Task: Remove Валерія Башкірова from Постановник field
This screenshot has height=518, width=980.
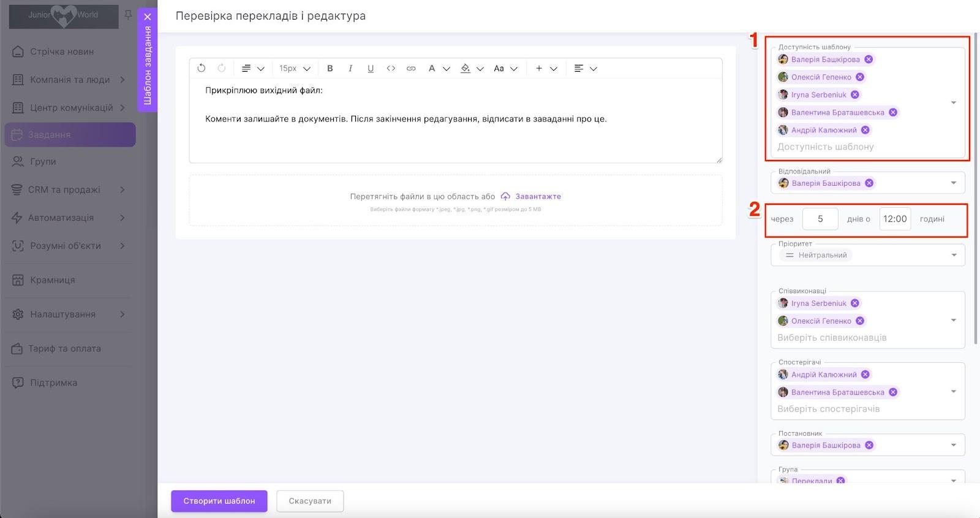Action: pos(869,446)
